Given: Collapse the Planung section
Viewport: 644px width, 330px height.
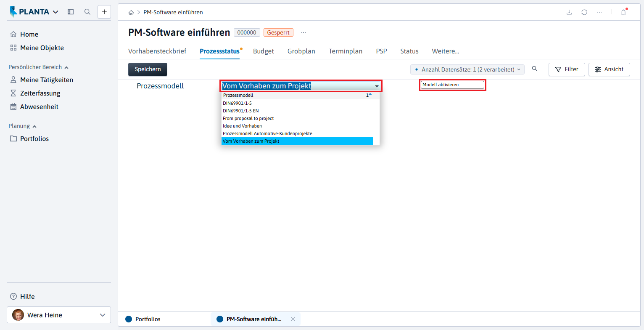Looking at the screenshot, I should click(23, 126).
